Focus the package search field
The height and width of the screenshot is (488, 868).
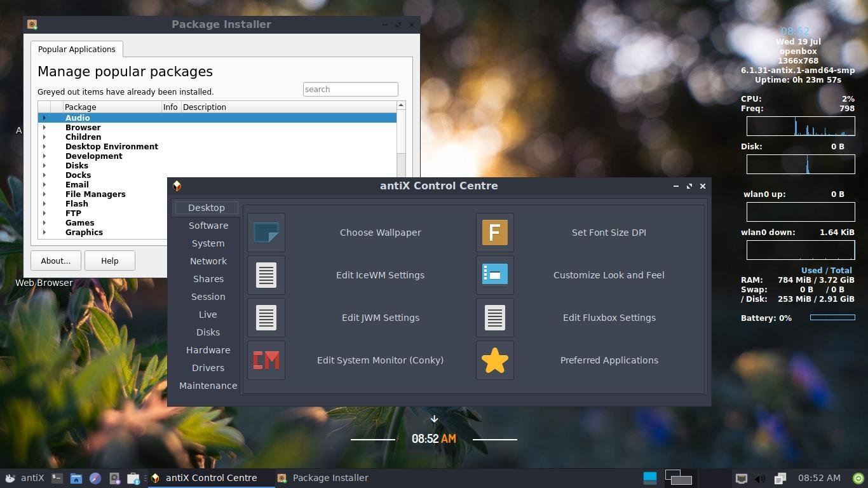351,90
